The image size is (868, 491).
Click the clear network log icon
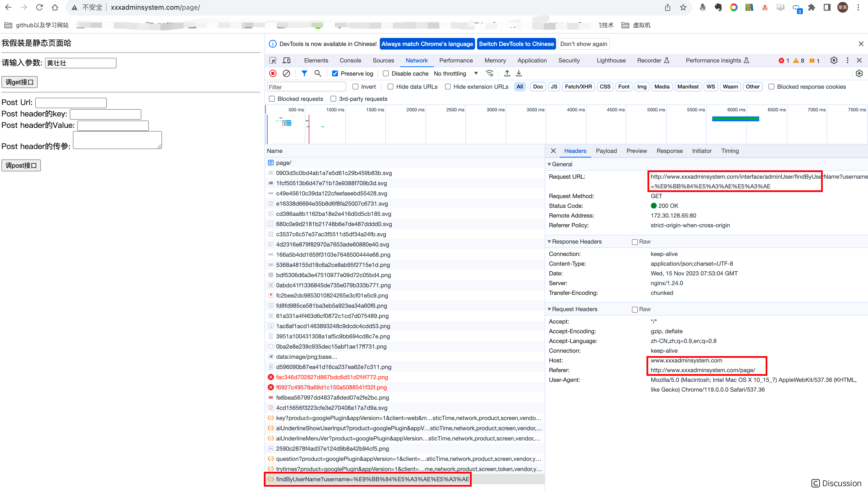[x=286, y=73]
